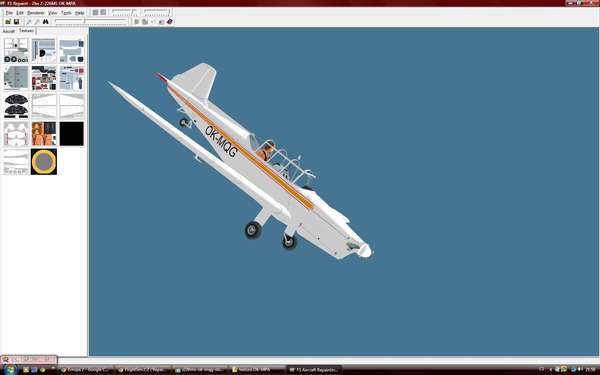
Task: Click the Windows Start orb
Action: coord(10,369)
